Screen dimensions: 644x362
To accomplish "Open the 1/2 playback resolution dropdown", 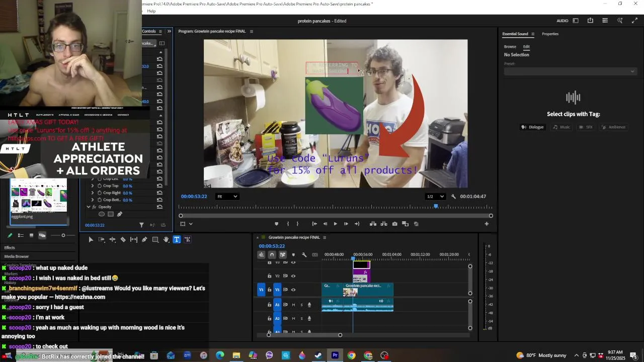I will tap(435, 197).
